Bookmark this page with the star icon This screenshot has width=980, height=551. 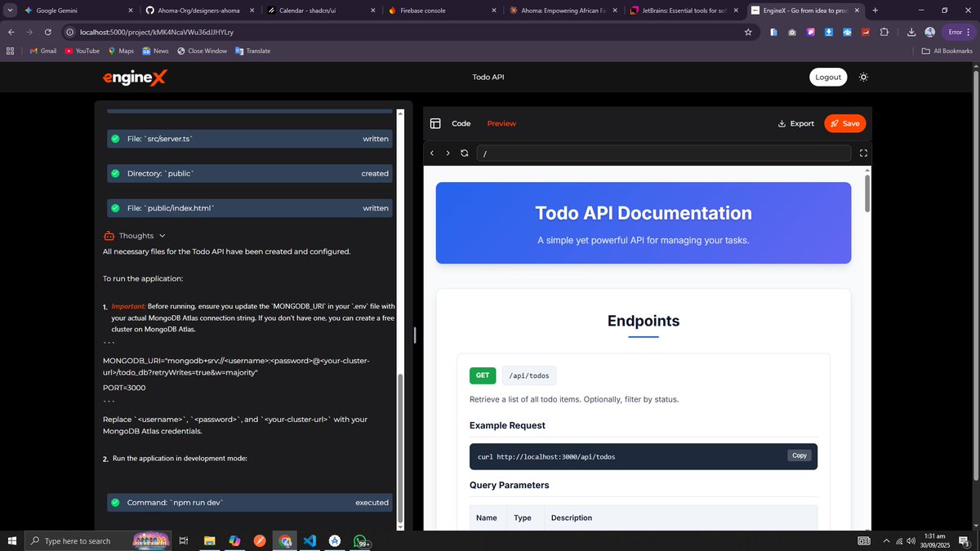(x=748, y=32)
